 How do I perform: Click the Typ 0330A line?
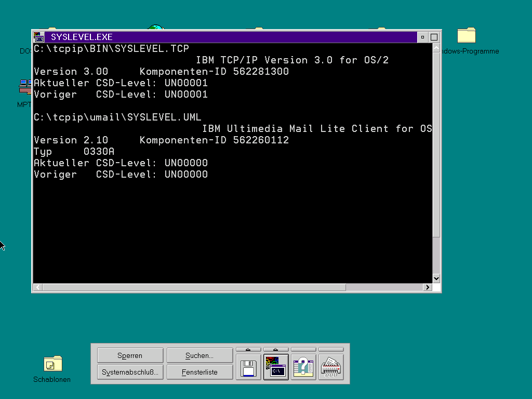coord(74,152)
